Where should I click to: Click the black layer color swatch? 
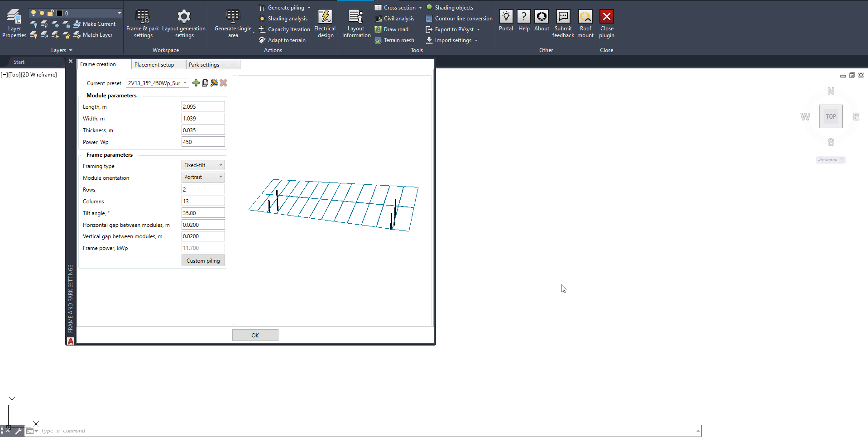[x=59, y=13]
